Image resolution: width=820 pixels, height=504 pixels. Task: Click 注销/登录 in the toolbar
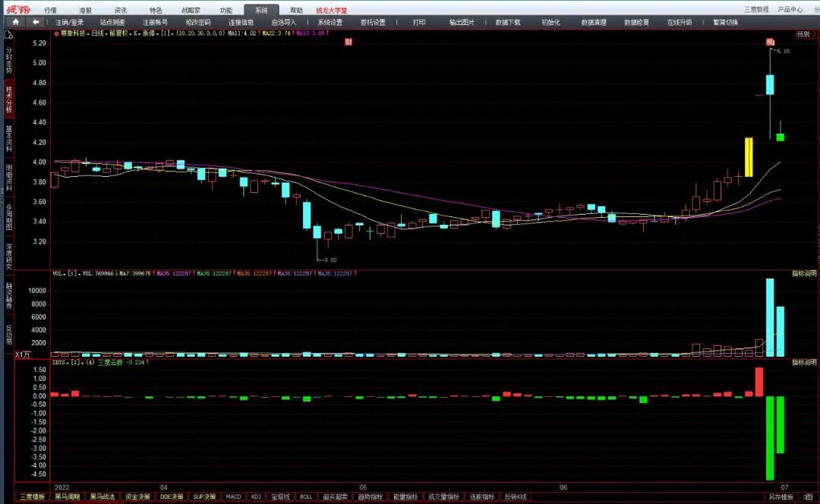pos(70,23)
